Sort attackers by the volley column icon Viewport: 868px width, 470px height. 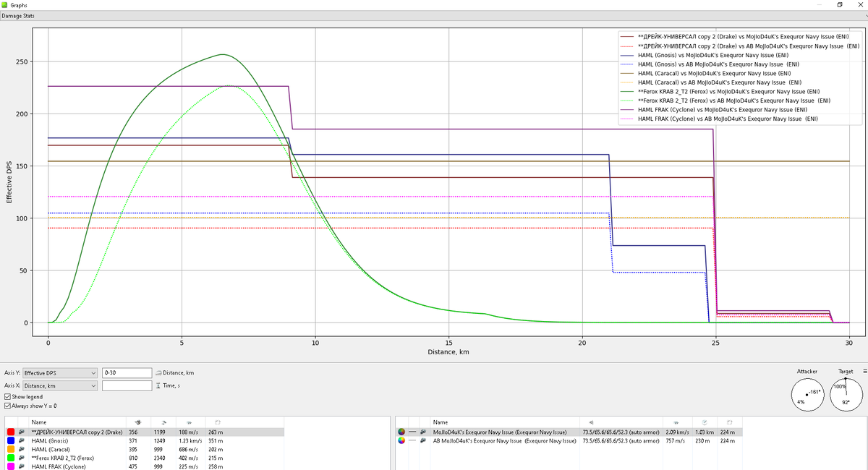(164, 422)
